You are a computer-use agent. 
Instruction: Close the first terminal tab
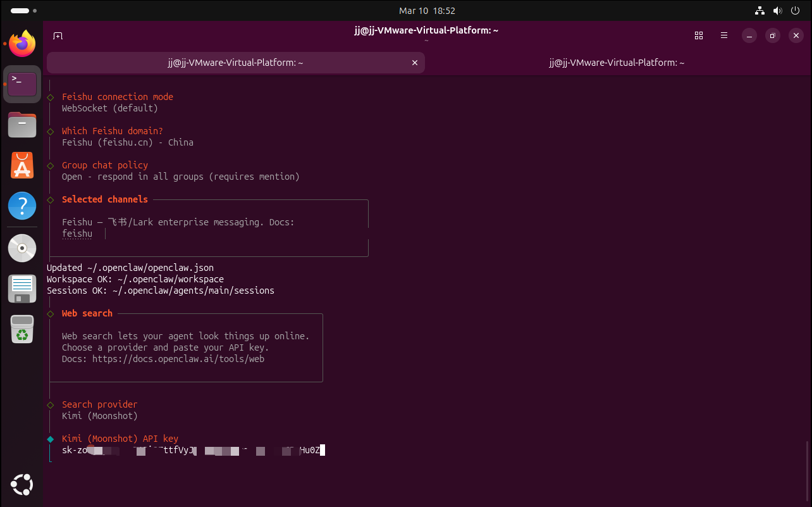415,63
